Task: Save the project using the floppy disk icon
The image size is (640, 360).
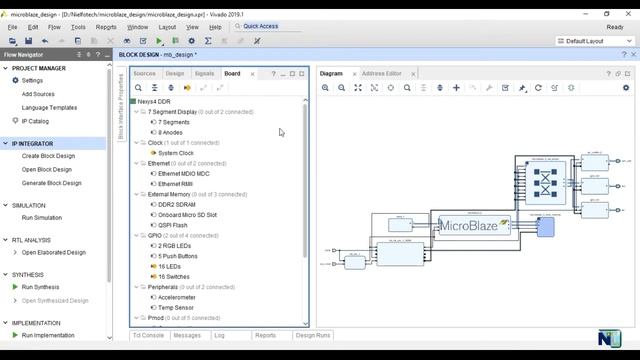Action: coord(28,41)
